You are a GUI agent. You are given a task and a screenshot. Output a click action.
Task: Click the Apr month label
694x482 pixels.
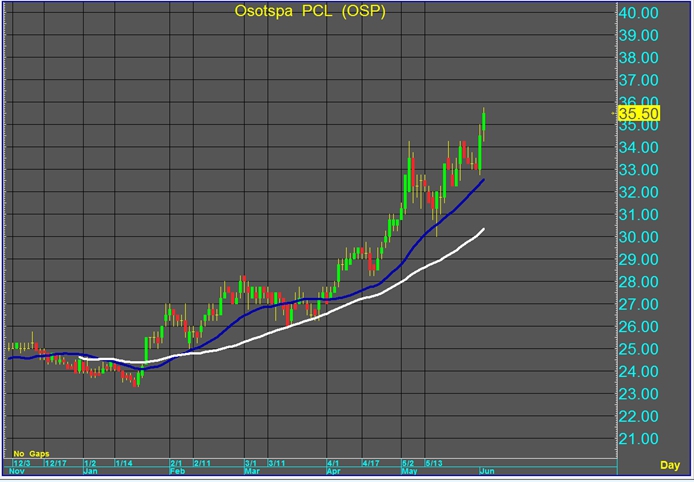(334, 471)
